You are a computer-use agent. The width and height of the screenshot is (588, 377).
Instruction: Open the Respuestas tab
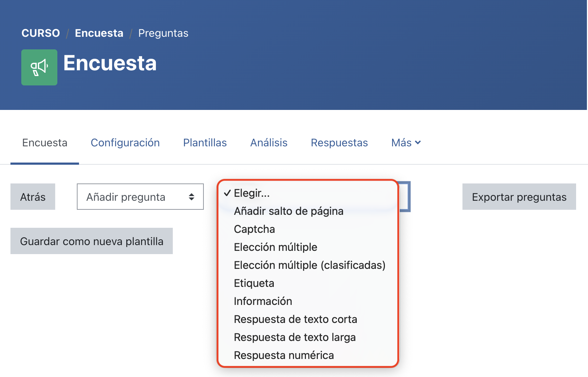tap(339, 143)
